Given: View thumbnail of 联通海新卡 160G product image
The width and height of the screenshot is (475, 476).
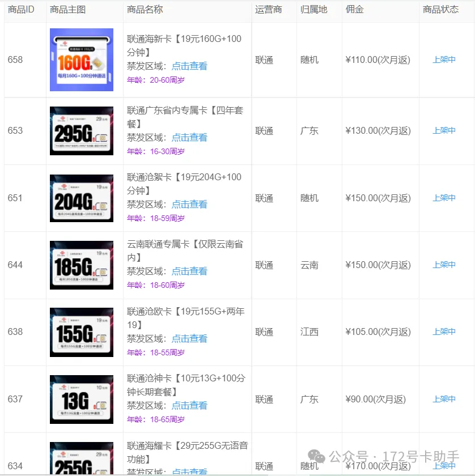Looking at the screenshot, I should 82,59.
